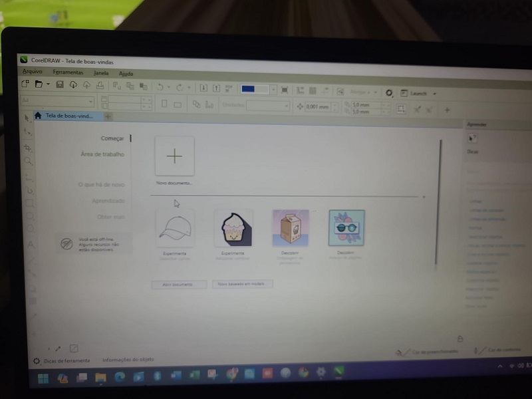Expand the Open folder dropdown arrow
Viewport: 532px width, 399px height.
click(x=48, y=85)
